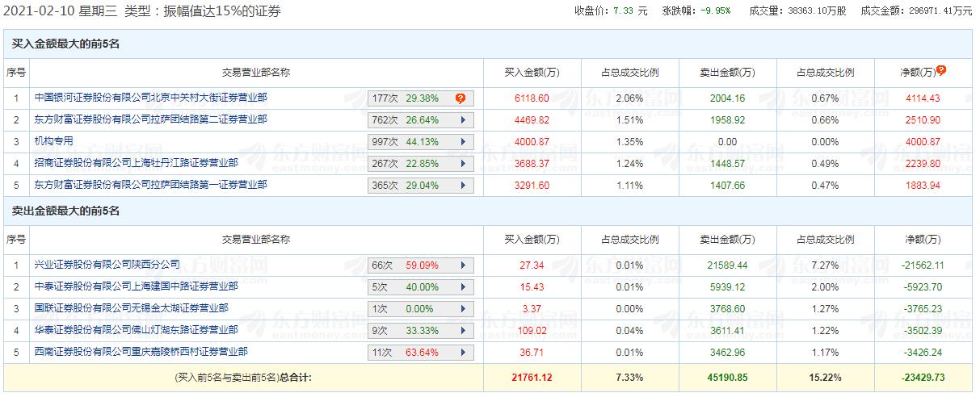Viewport: 980px width, 397px height.
Task: Click the arrow icon in 762次 26.64% box
Action: pos(463,120)
